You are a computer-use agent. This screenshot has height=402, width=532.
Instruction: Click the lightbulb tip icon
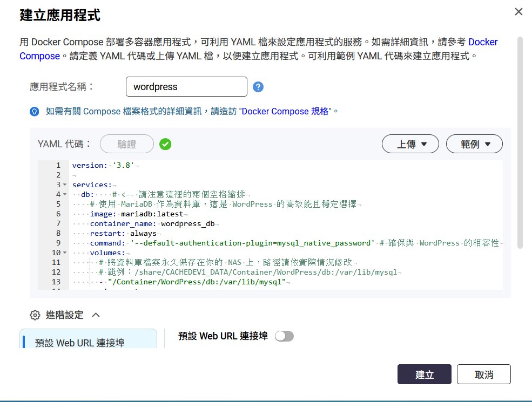34,112
